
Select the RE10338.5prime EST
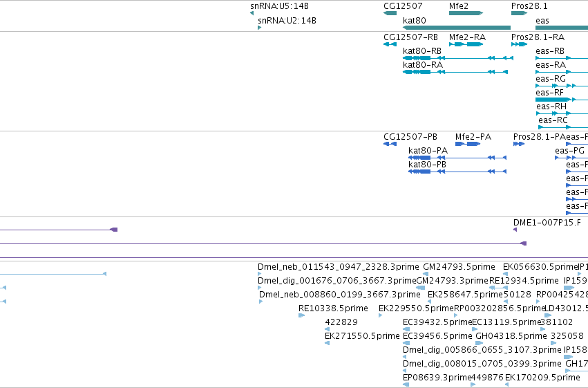[x=301, y=315]
